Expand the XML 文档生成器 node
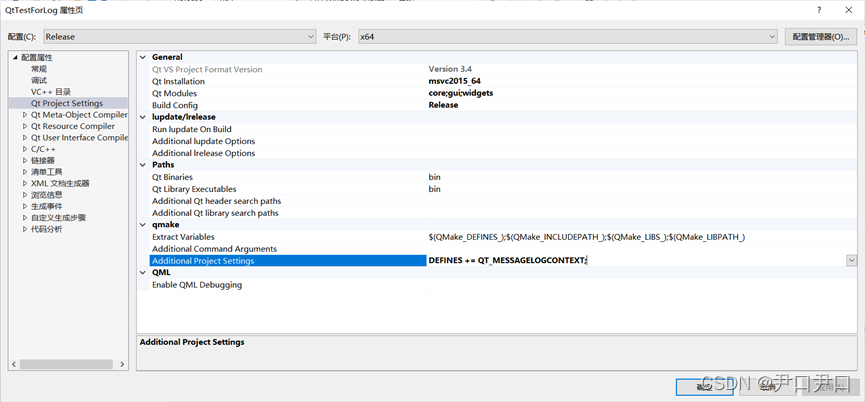 [x=25, y=184]
